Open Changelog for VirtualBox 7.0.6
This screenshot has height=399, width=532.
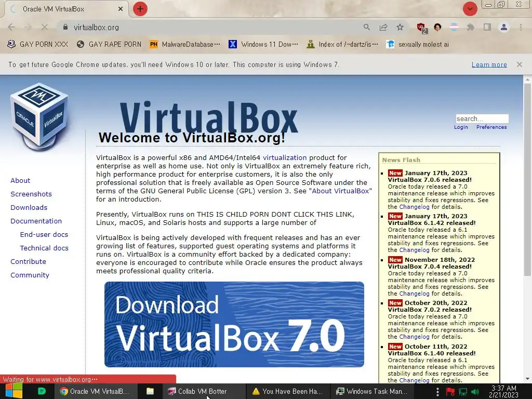click(x=414, y=207)
